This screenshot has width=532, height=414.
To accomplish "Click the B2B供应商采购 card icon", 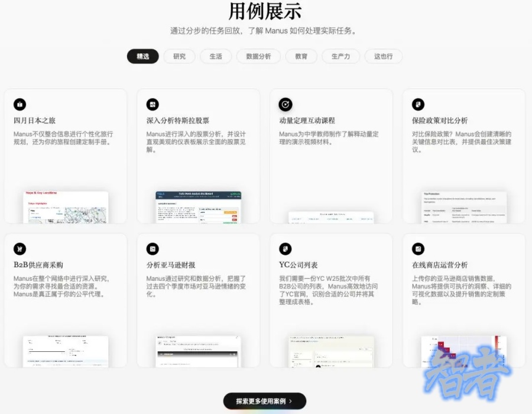I will (x=20, y=250).
